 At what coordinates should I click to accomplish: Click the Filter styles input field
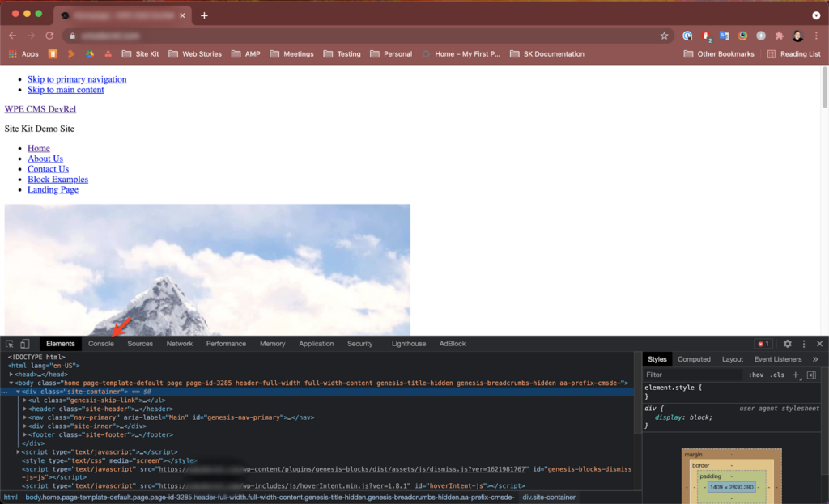[692, 375]
